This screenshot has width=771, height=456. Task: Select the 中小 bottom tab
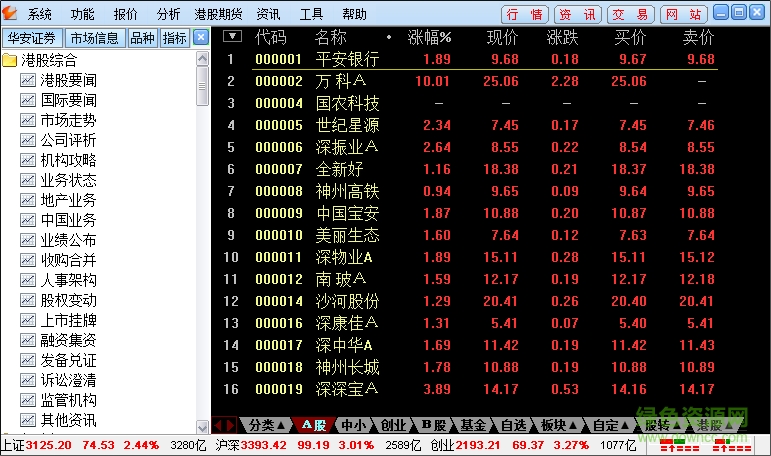click(x=354, y=425)
